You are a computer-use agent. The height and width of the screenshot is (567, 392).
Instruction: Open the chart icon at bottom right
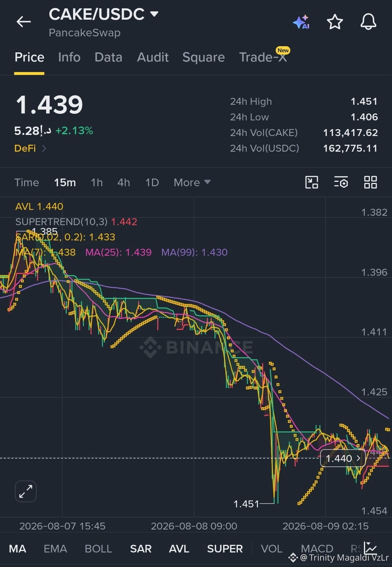click(371, 548)
